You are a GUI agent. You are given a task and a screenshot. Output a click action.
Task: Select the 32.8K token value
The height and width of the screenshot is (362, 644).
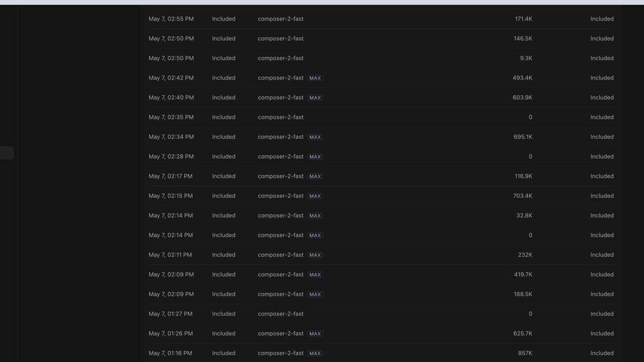coord(524,216)
